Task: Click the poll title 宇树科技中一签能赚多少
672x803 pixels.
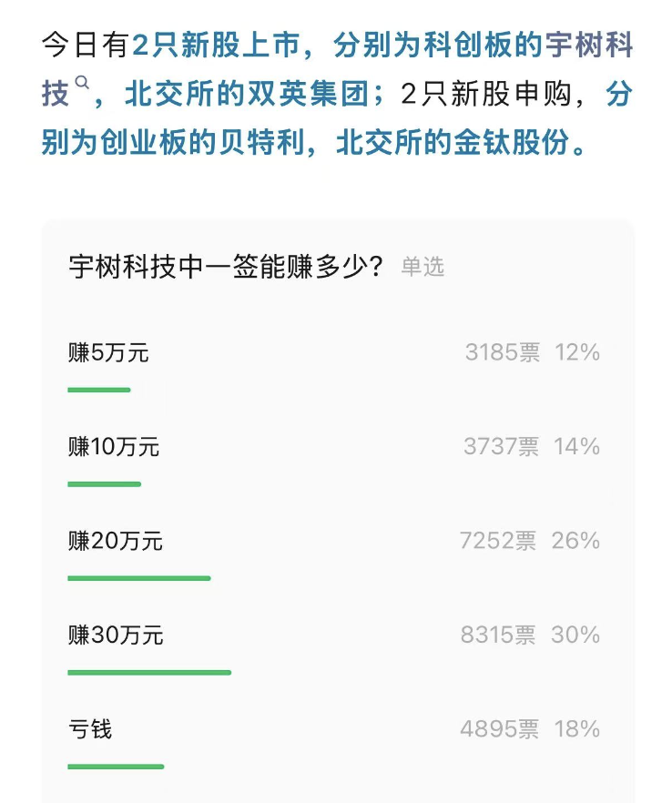Action: pyautogui.click(x=226, y=266)
